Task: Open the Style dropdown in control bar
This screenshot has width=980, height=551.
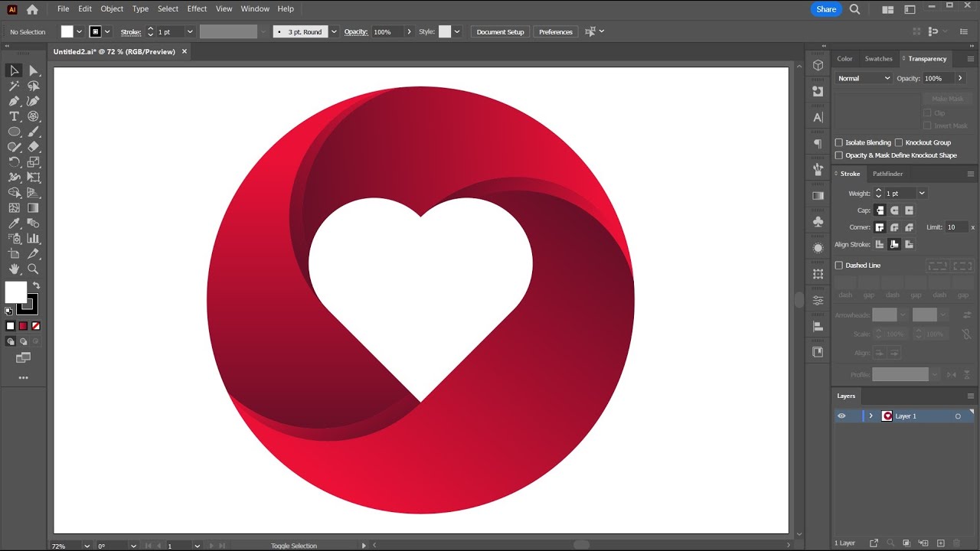Action: point(457,32)
